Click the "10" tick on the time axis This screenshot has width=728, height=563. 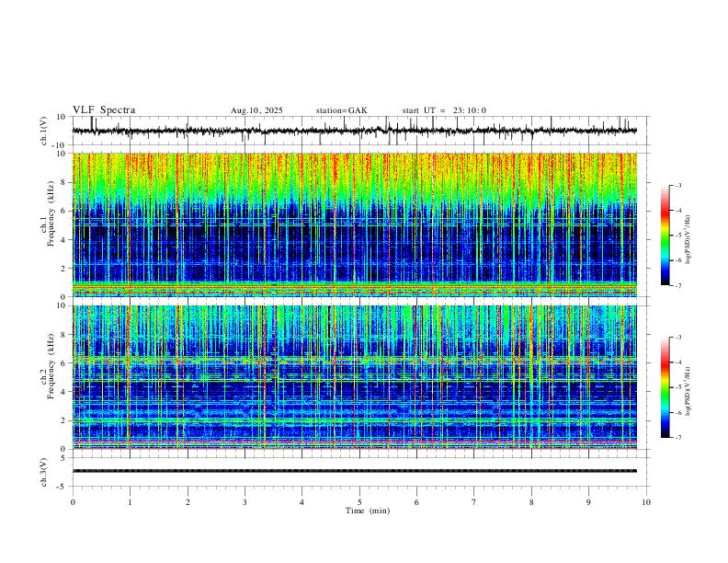coord(646,502)
